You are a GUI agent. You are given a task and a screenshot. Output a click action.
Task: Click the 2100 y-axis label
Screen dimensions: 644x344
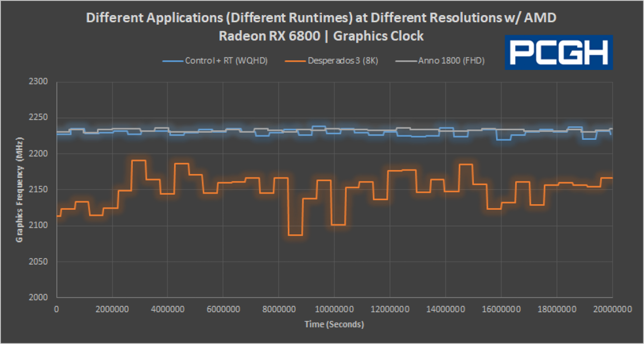coord(39,226)
